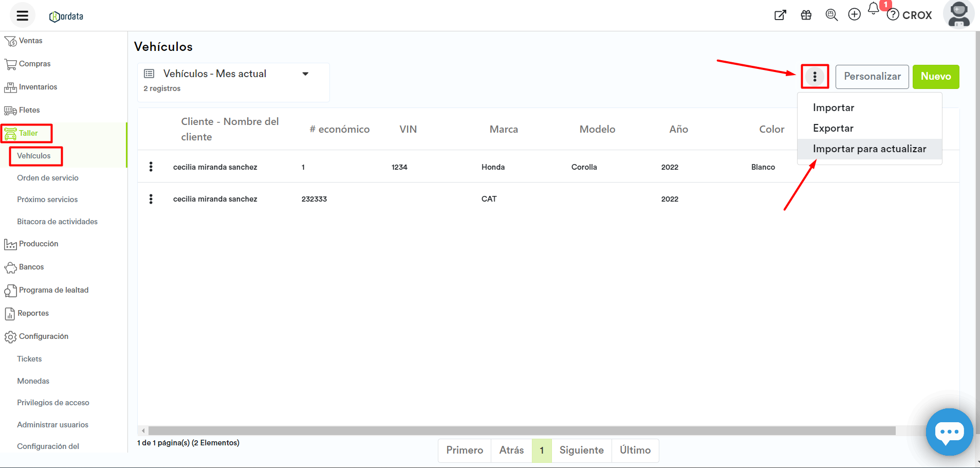Viewport: 980px width, 468px height.
Task: Choose Exportar from the dropdown menu
Action: coord(833,129)
